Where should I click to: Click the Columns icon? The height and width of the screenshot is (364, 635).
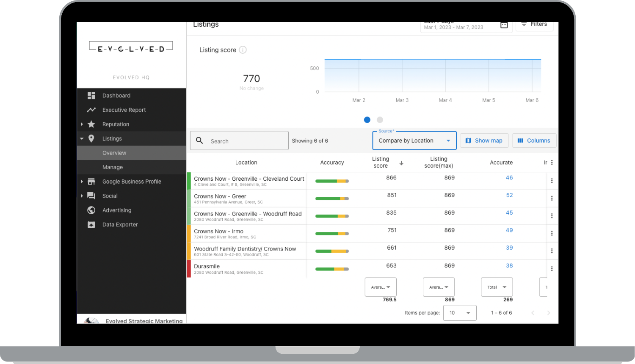click(521, 140)
